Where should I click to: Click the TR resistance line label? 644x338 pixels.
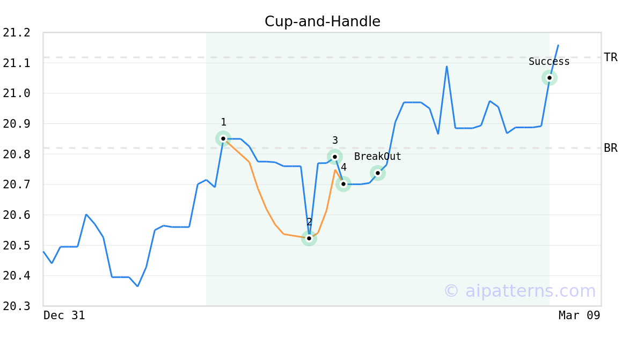click(611, 57)
